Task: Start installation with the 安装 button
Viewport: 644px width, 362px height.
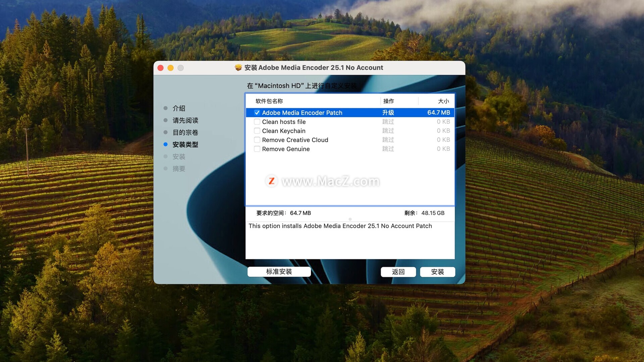Action: click(437, 272)
